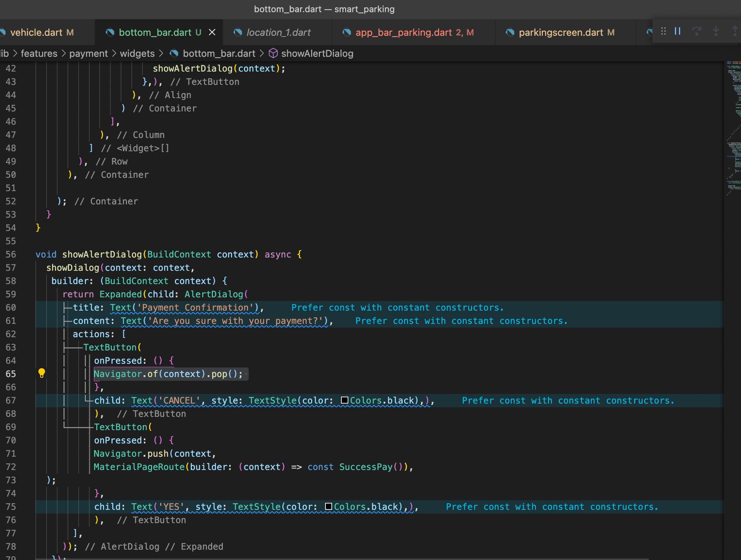The image size is (741, 560).
Task: Click the debug Step Out arrow icon
Action: pos(735,31)
